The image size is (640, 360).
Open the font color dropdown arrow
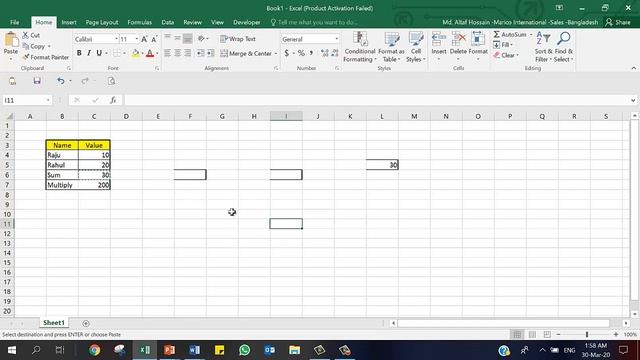[x=157, y=53]
